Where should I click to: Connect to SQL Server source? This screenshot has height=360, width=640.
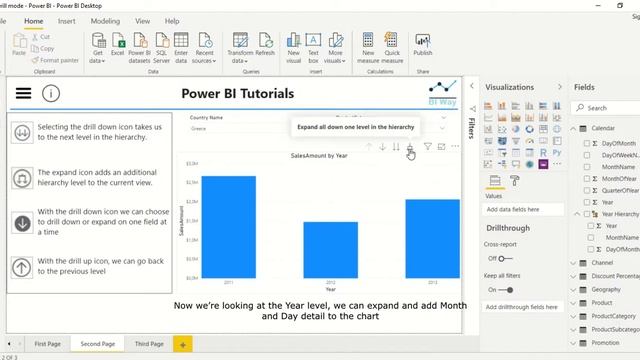(x=162, y=48)
